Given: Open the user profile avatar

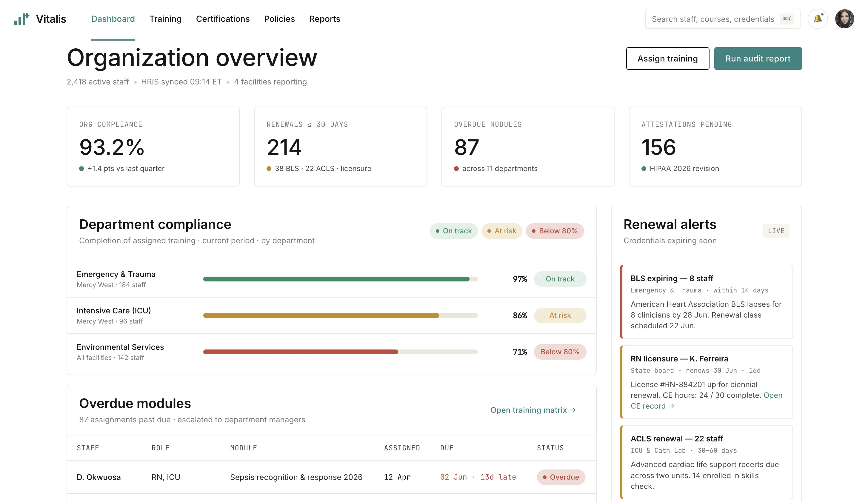Looking at the screenshot, I should pyautogui.click(x=844, y=19).
